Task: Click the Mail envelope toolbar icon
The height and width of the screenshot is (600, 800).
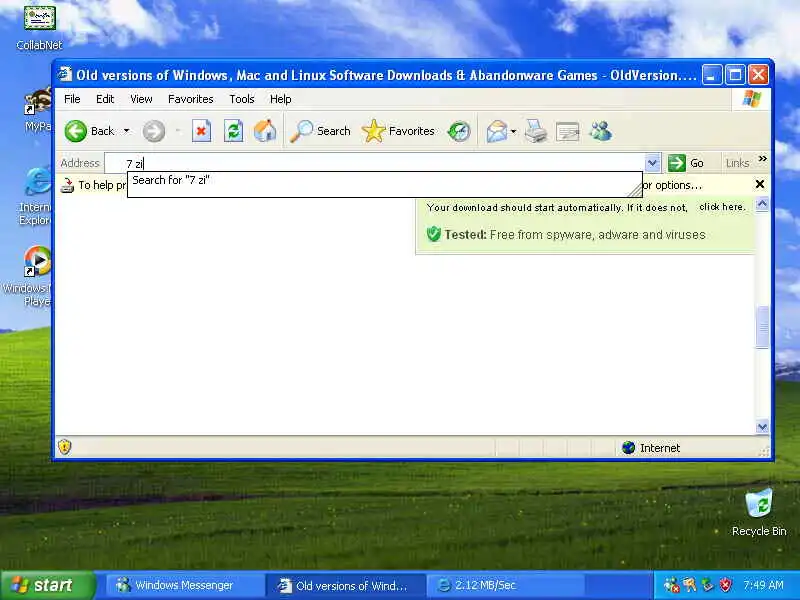Action: pos(496,132)
